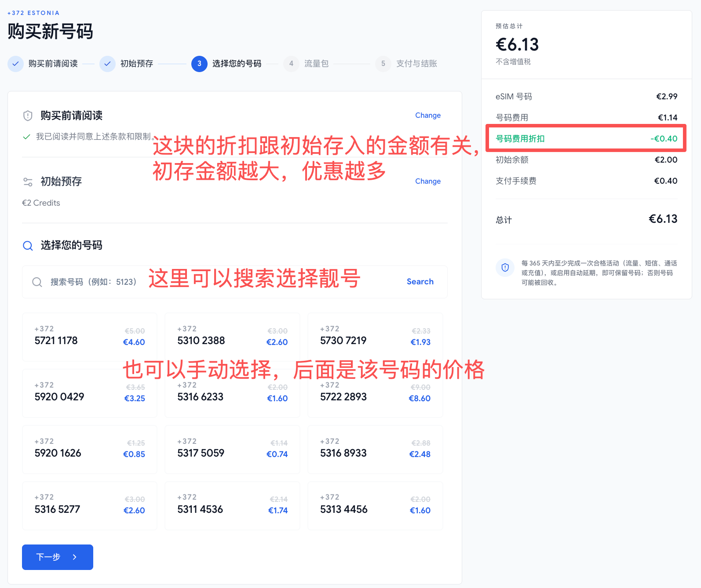Choose number 5313 4456

[x=375, y=506]
